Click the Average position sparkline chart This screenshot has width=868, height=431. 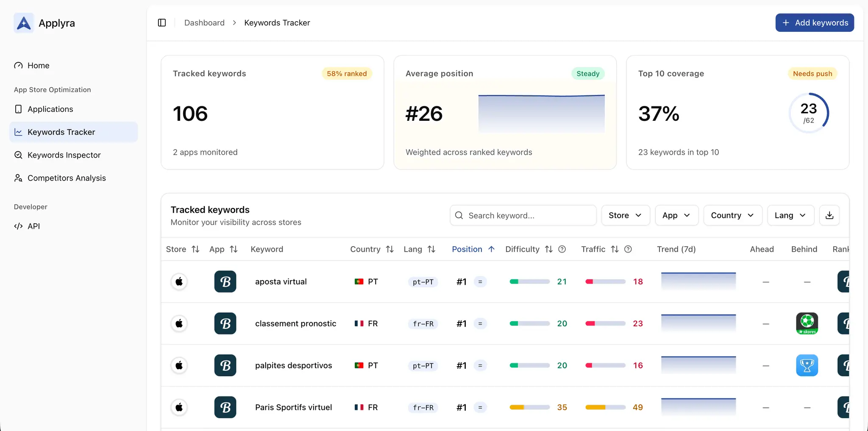pos(541,114)
